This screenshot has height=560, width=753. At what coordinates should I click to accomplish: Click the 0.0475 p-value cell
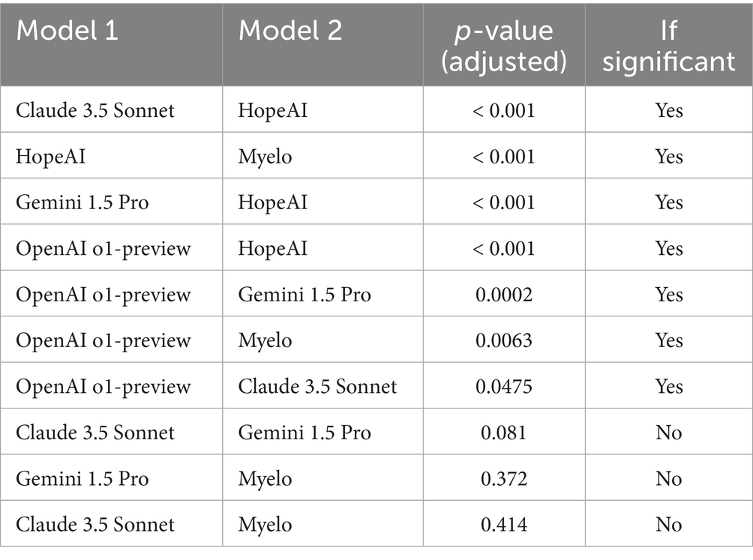tap(504, 387)
